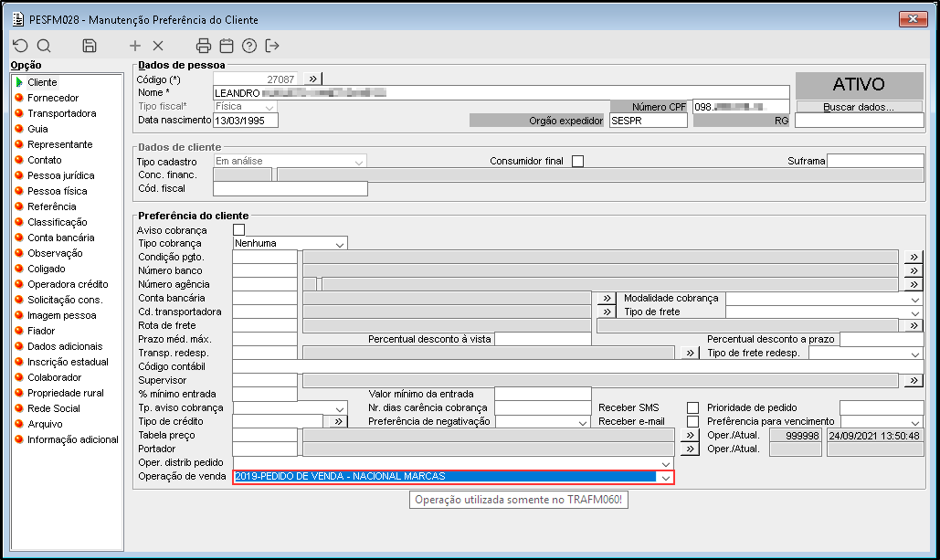Image resolution: width=940 pixels, height=560 pixels.
Task: Open the calendar toolbar icon
Action: click(x=227, y=46)
